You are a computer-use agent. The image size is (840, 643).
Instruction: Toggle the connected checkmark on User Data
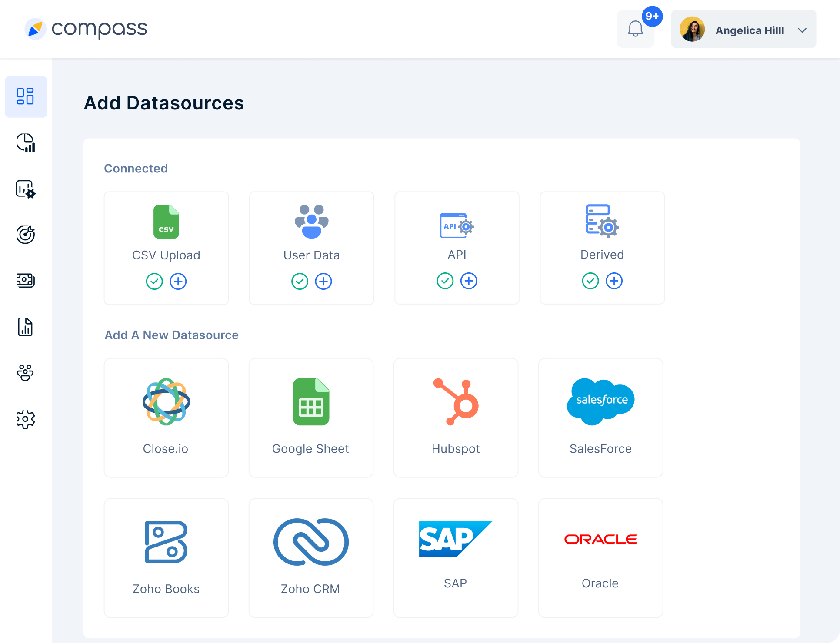300,282
